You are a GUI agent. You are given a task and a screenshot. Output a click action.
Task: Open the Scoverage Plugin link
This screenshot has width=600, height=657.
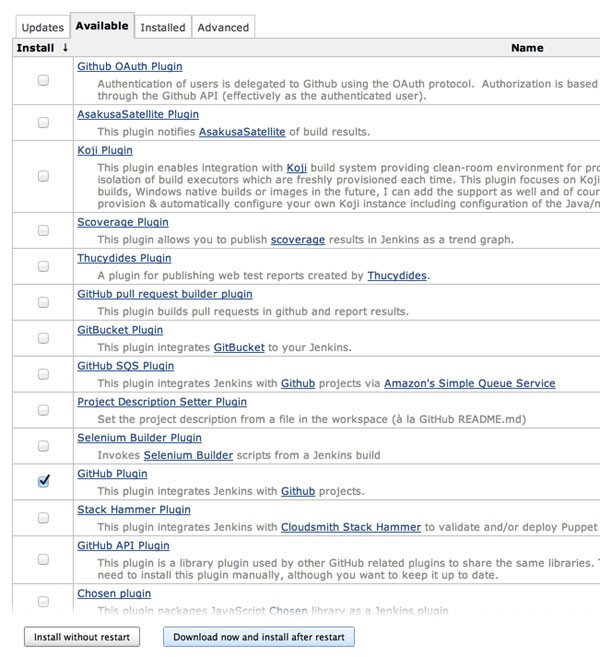point(123,222)
